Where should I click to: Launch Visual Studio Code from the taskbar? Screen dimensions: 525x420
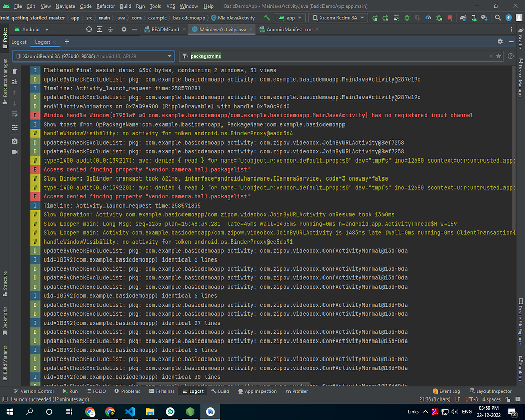(x=129, y=411)
